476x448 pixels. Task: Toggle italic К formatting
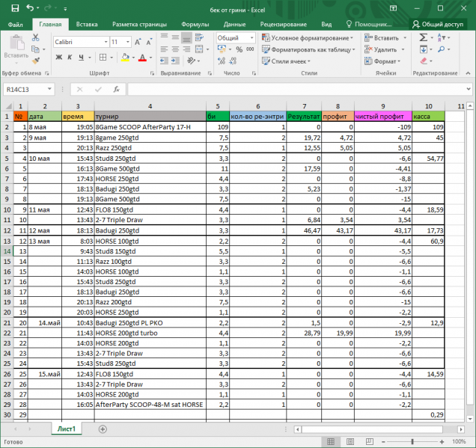(x=70, y=58)
